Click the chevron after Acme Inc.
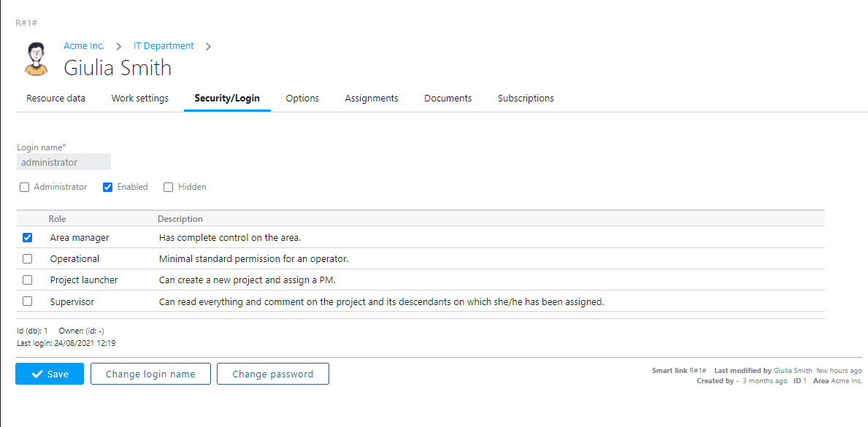Image resolution: width=868 pixels, height=427 pixels. coord(119,47)
